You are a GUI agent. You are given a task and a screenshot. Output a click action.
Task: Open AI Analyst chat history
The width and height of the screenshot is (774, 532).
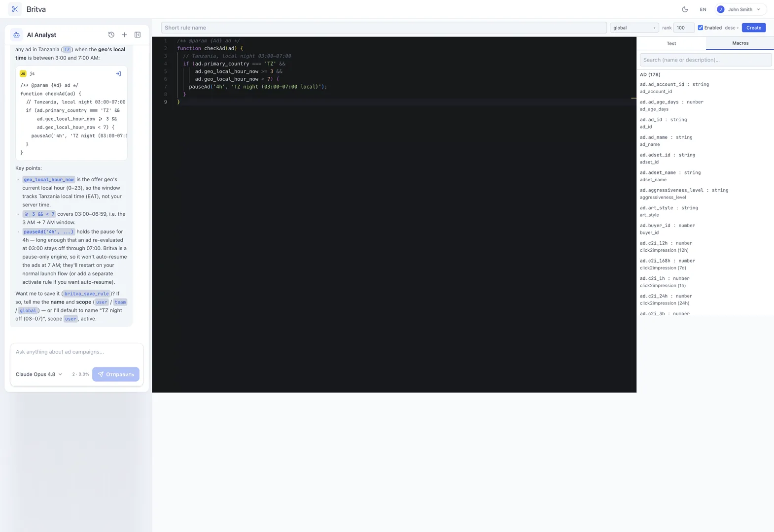click(x=111, y=35)
